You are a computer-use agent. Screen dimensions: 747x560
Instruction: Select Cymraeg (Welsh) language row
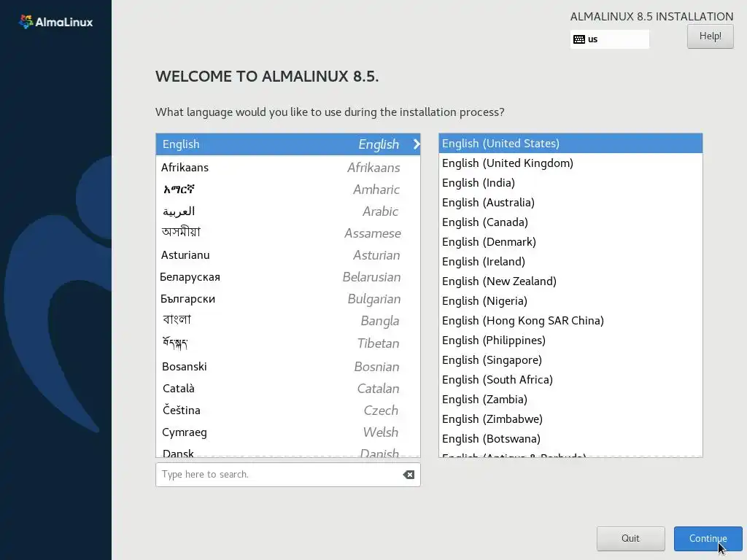point(287,432)
